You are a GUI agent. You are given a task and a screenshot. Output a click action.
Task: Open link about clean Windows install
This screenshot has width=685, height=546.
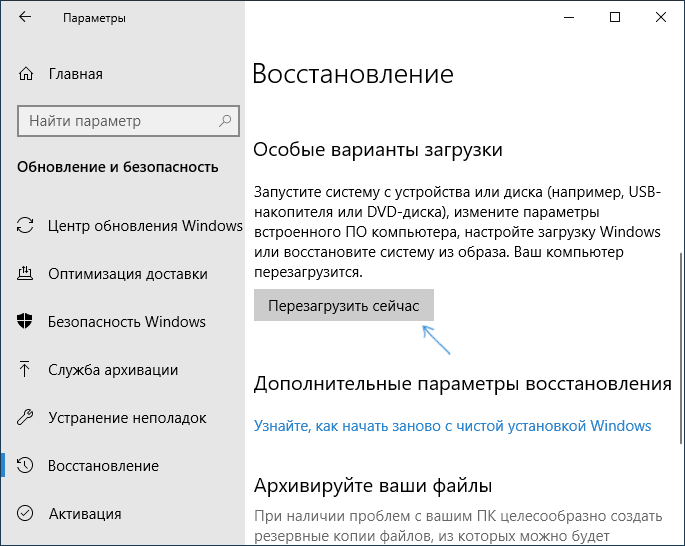point(452,426)
